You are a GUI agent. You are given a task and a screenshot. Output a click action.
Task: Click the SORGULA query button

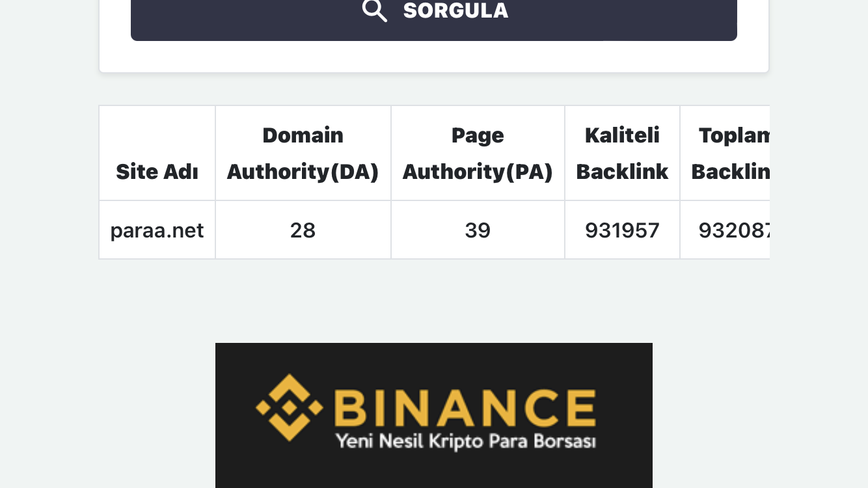coord(434,20)
